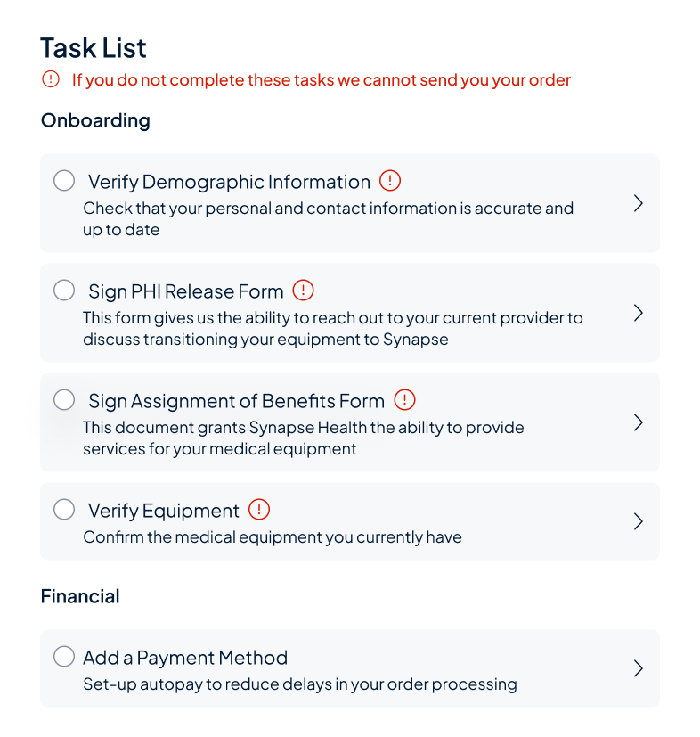Image resolution: width=700 pixels, height=737 pixels.
Task: Select the Add a Payment Method circle
Action: pos(64,657)
